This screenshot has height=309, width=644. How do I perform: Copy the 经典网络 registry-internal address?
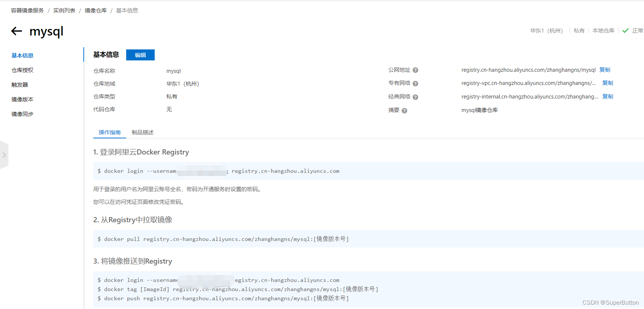click(x=608, y=97)
